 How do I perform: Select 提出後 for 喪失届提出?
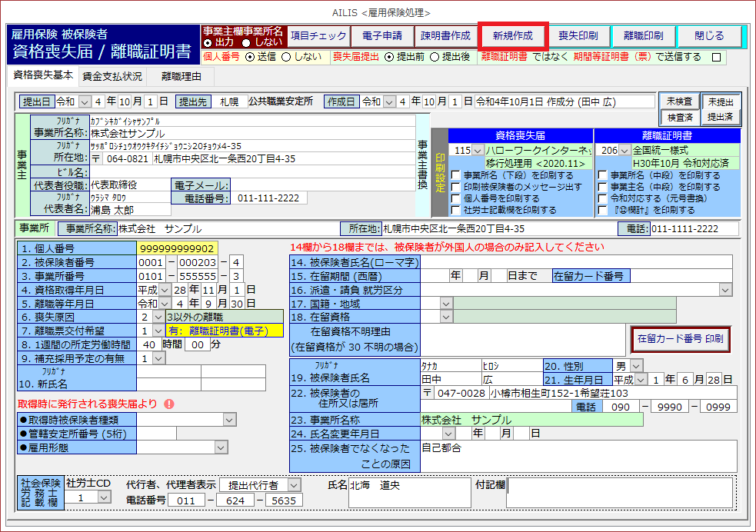(x=435, y=56)
